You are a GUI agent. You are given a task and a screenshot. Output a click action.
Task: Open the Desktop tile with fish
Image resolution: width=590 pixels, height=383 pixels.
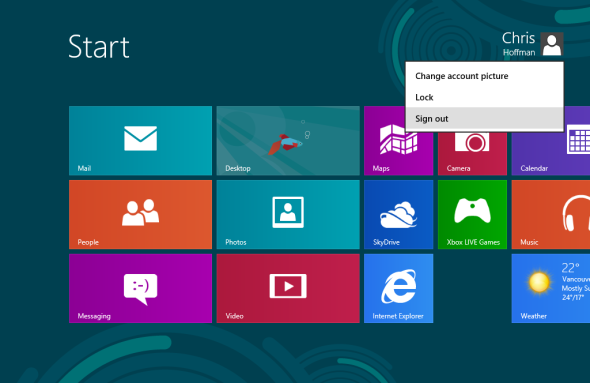pos(288,140)
